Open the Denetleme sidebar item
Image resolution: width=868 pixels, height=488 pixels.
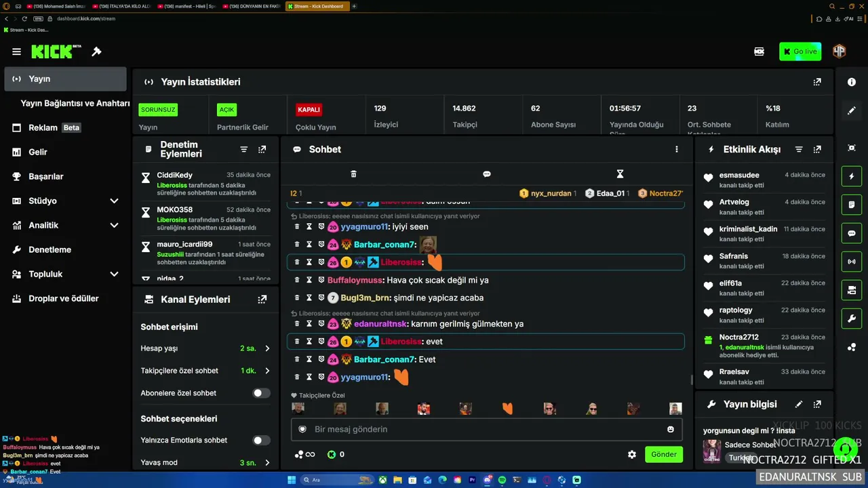(x=65, y=249)
